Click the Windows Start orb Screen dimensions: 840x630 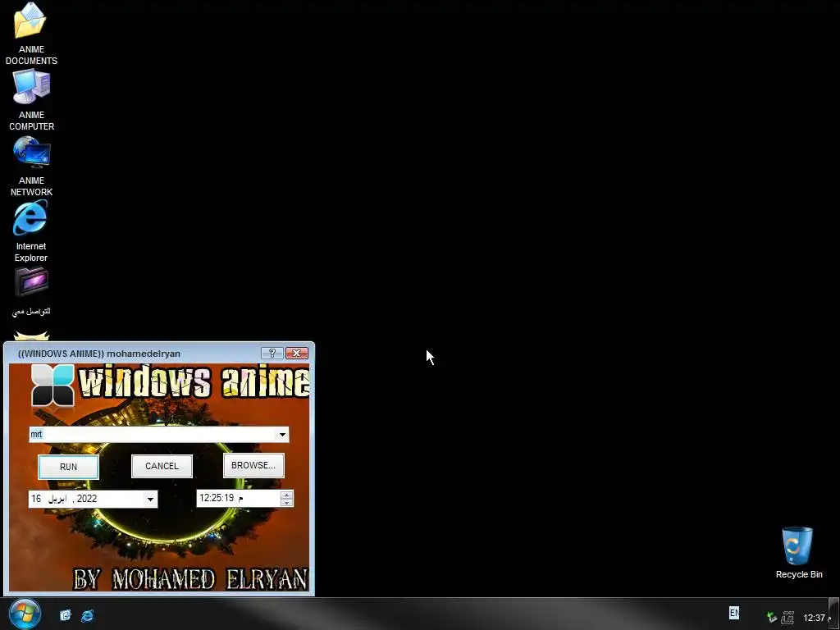coord(25,614)
